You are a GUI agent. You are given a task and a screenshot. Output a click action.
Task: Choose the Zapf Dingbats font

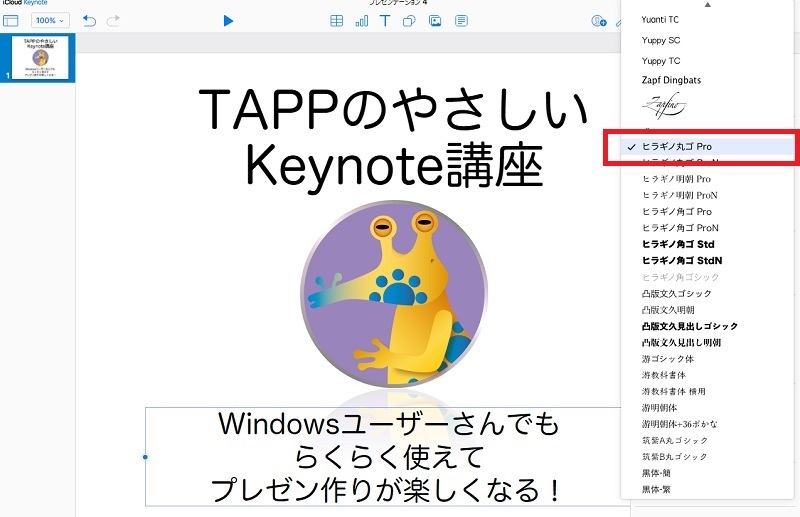671,80
